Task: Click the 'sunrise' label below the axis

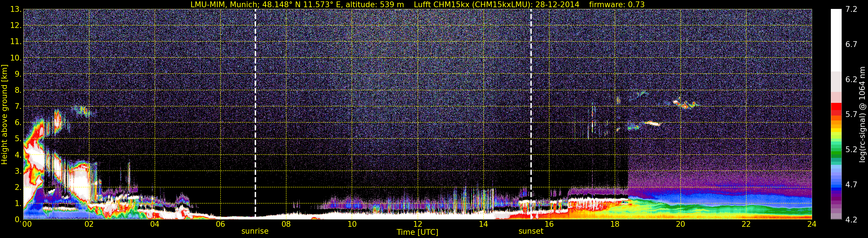Action: tap(255, 231)
